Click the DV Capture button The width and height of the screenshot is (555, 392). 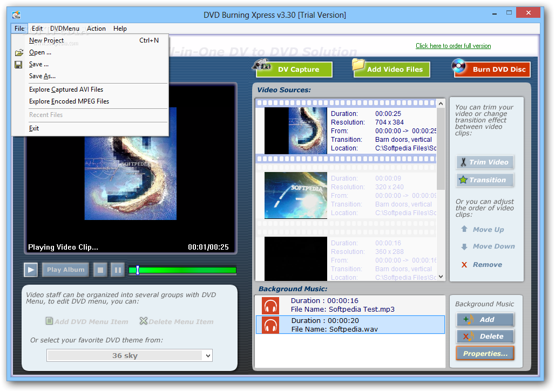(294, 69)
